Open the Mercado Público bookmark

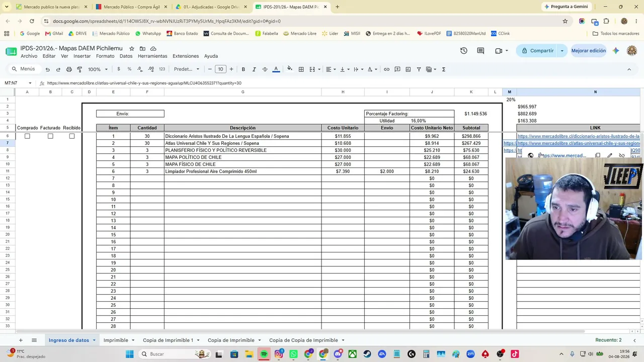(111, 34)
